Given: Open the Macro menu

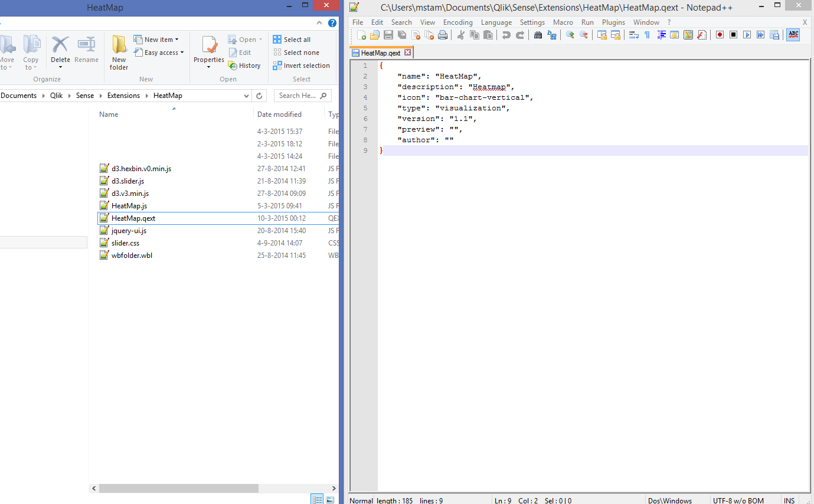Looking at the screenshot, I should point(563,22).
